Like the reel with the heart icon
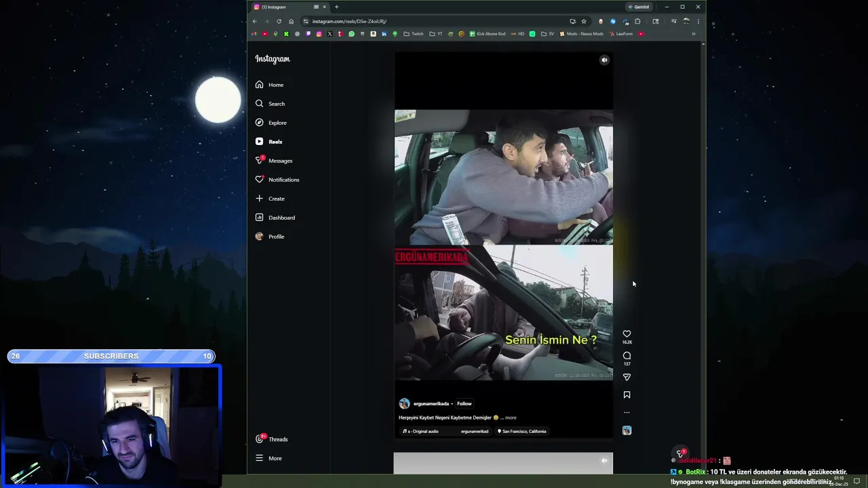This screenshot has width=868, height=488. tap(627, 334)
